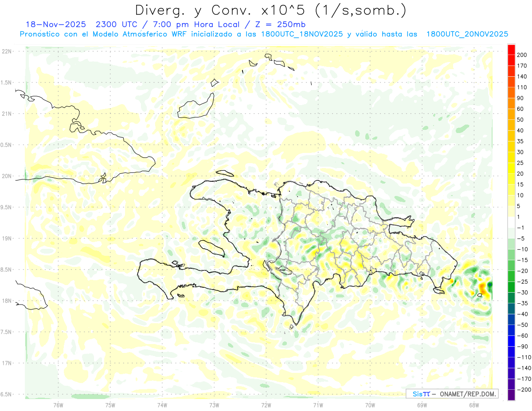
Task: Click the latitude axis label "17N"
Action: pyautogui.click(x=6, y=364)
